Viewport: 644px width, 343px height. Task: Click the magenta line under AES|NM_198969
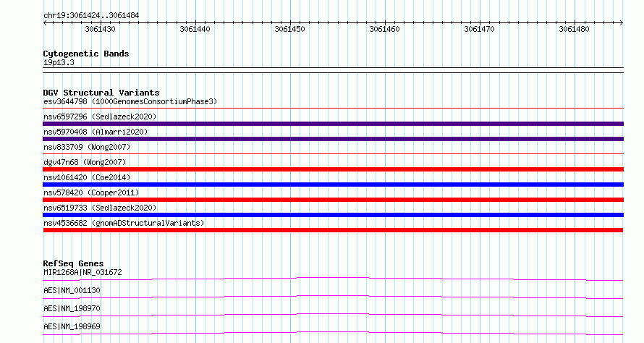[333, 334]
